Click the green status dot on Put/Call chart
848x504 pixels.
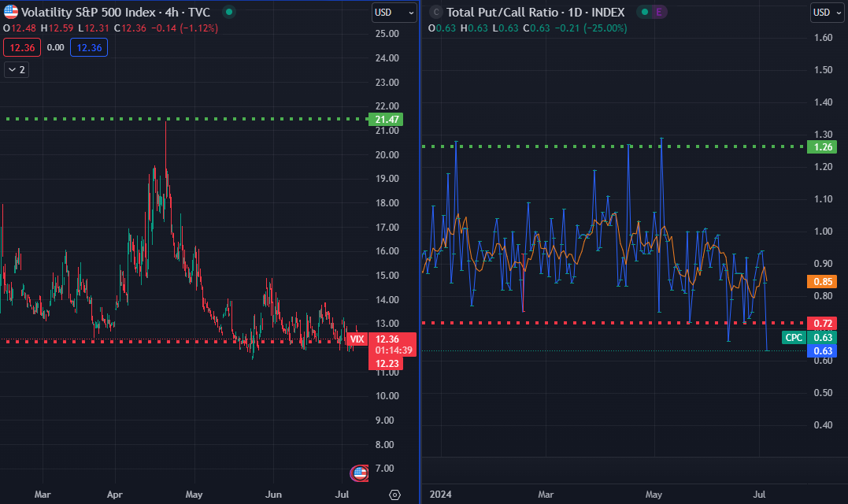tap(645, 12)
